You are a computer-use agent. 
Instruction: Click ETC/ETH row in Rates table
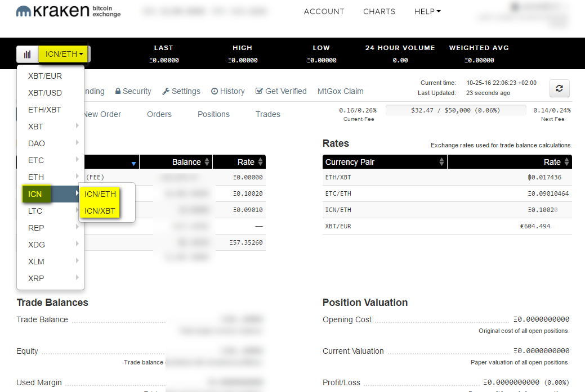click(447, 194)
